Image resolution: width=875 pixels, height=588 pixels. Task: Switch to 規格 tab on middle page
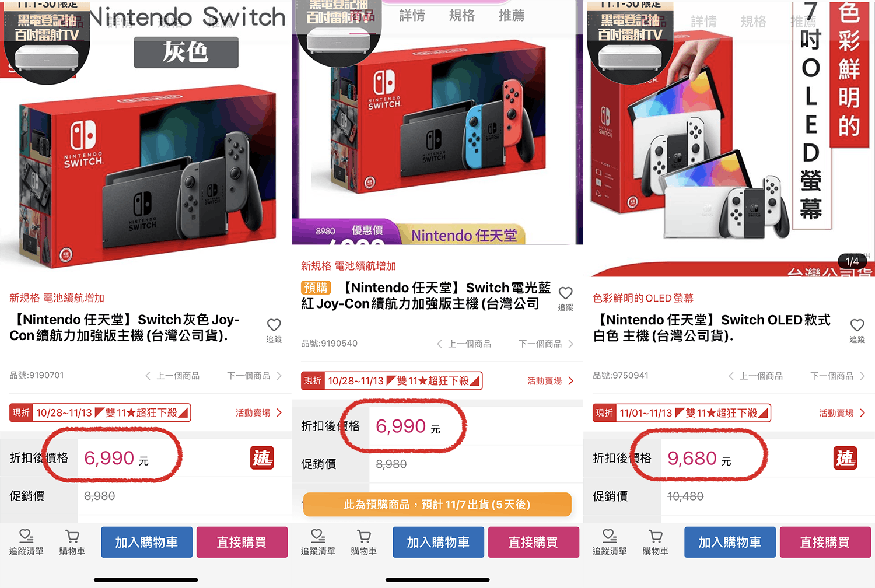[461, 16]
